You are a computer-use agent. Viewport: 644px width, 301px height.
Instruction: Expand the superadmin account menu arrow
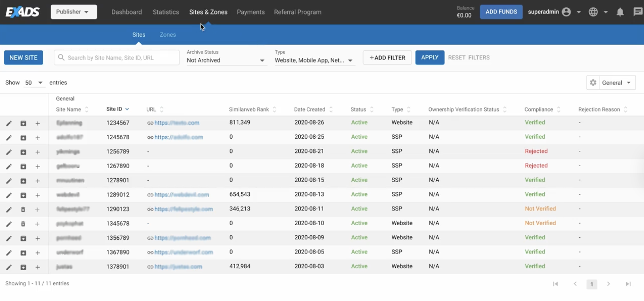tap(578, 12)
